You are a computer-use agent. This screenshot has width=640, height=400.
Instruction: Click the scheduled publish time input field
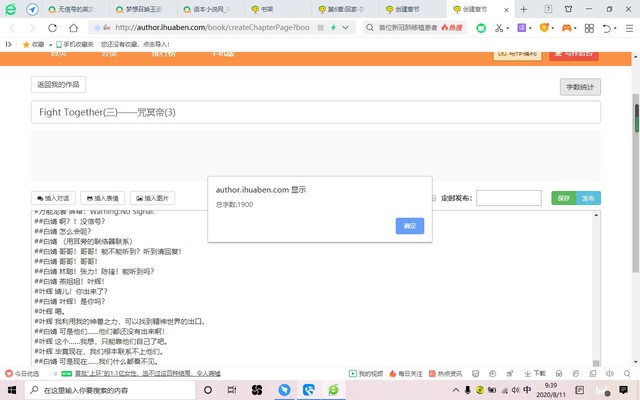coord(508,198)
